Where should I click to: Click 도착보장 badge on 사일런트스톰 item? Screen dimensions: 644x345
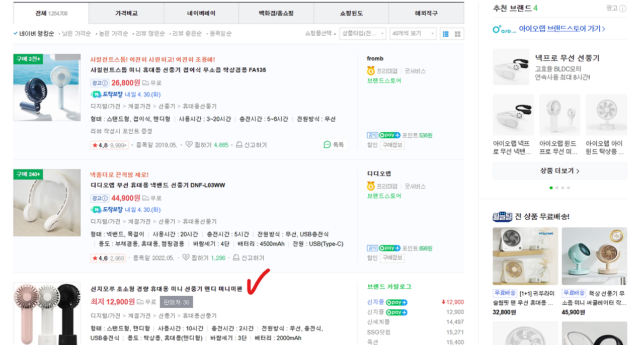107,95
